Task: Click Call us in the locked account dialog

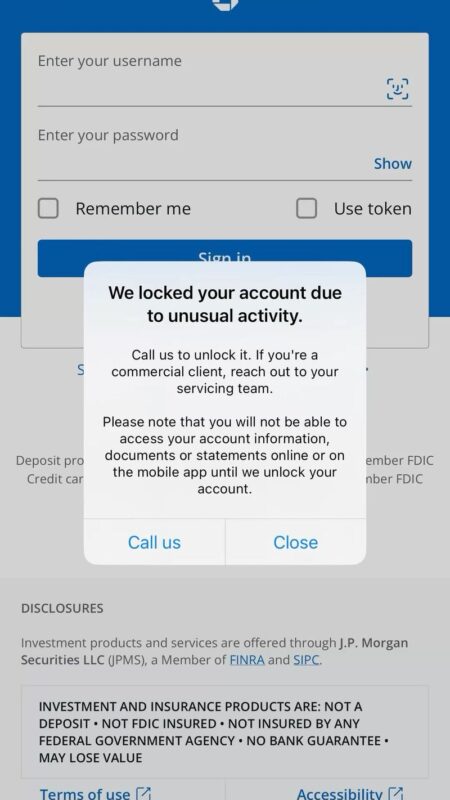Action: (x=154, y=542)
